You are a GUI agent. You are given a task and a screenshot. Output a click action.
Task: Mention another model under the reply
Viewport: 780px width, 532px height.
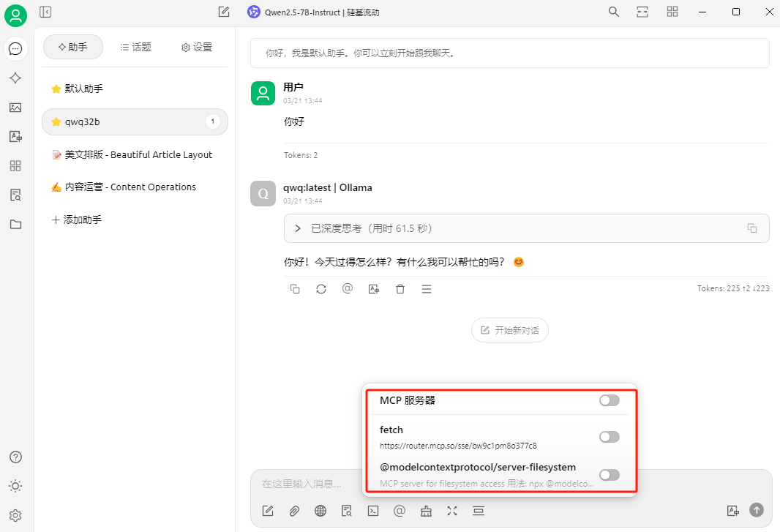click(x=348, y=288)
